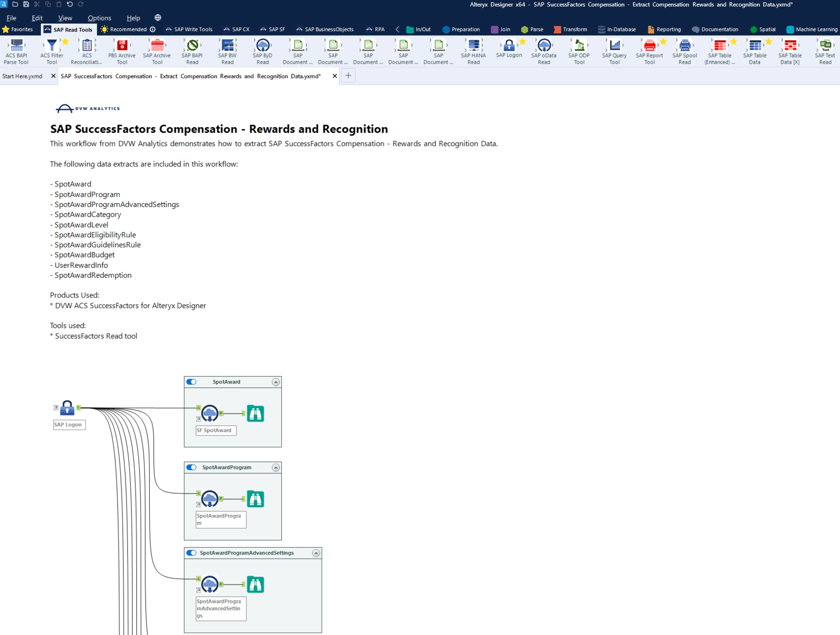Disable the SpotAward container
This screenshot has height=635, width=840.
pyautogui.click(x=191, y=382)
